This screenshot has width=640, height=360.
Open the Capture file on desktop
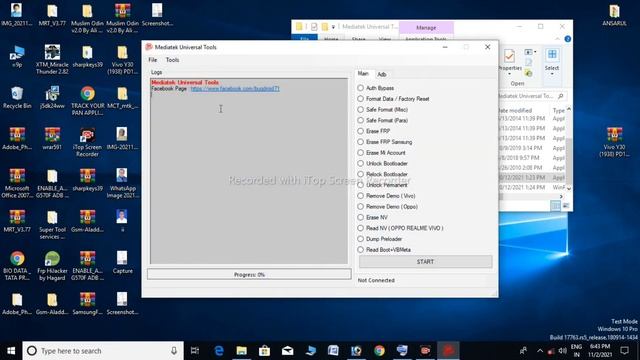122,262
